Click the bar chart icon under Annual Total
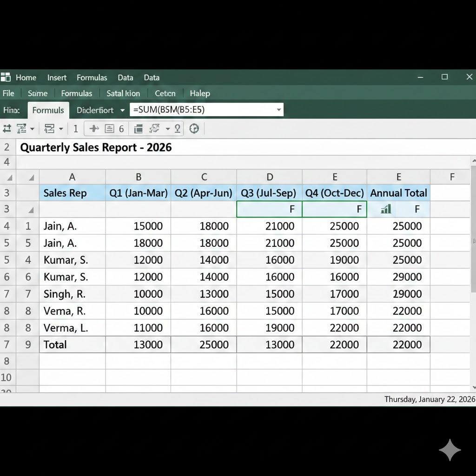The height and width of the screenshot is (476, 476). click(x=386, y=209)
